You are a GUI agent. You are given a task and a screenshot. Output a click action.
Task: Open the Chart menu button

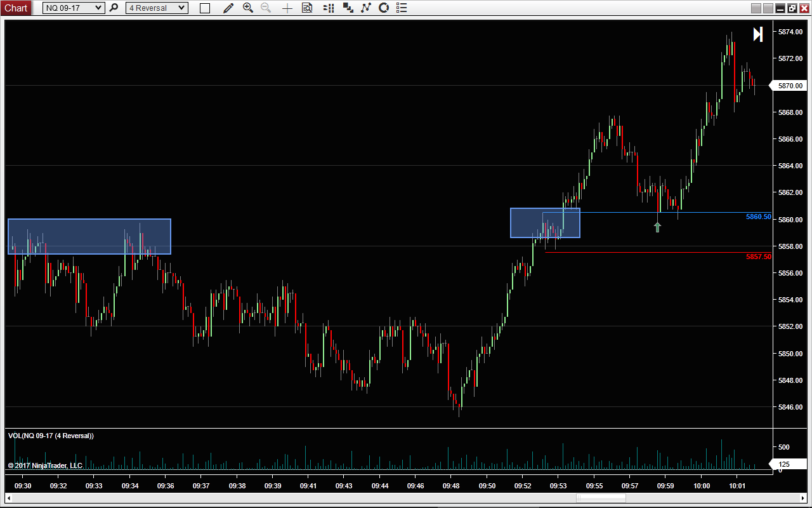(x=16, y=8)
